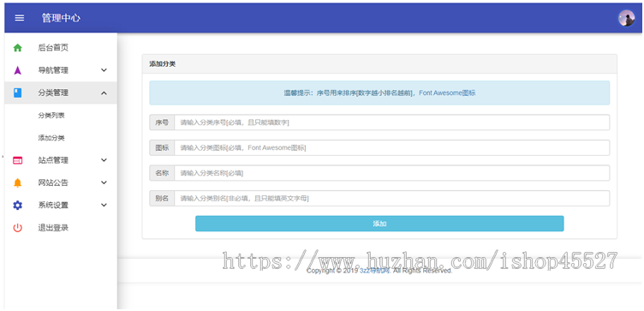Click the blue gear settings icon
The image size is (644, 311).
[17, 205]
